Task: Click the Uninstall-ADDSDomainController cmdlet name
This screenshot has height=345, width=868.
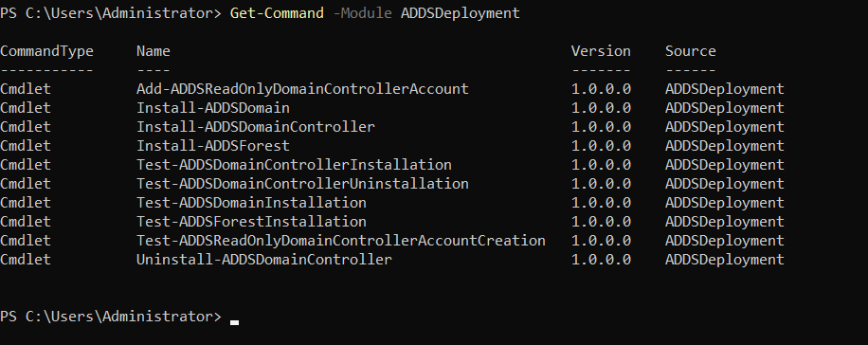Action: point(264,260)
